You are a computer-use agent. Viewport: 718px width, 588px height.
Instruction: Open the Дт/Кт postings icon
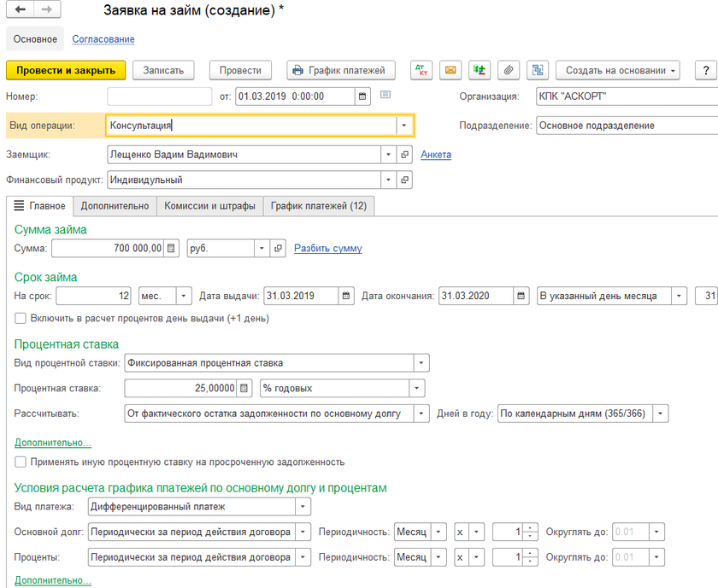click(x=421, y=70)
